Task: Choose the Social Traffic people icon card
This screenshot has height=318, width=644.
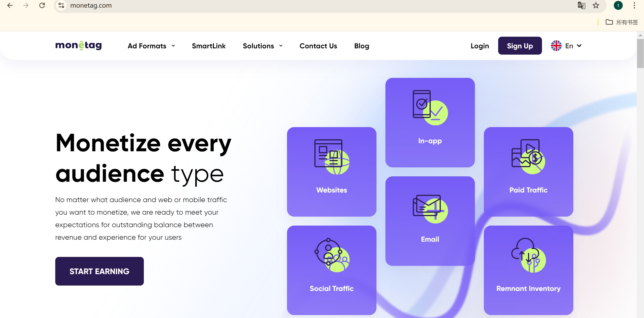Action: 332,270
